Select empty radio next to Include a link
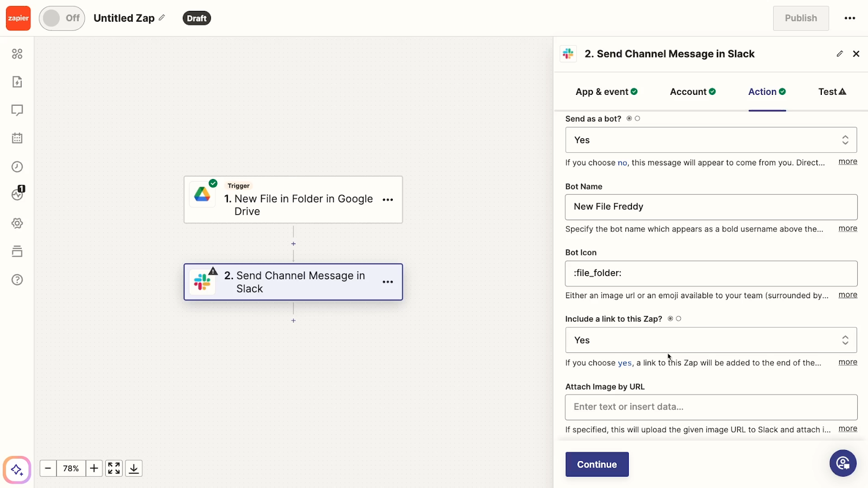Screen dimensions: 868x488 [x=679, y=319]
